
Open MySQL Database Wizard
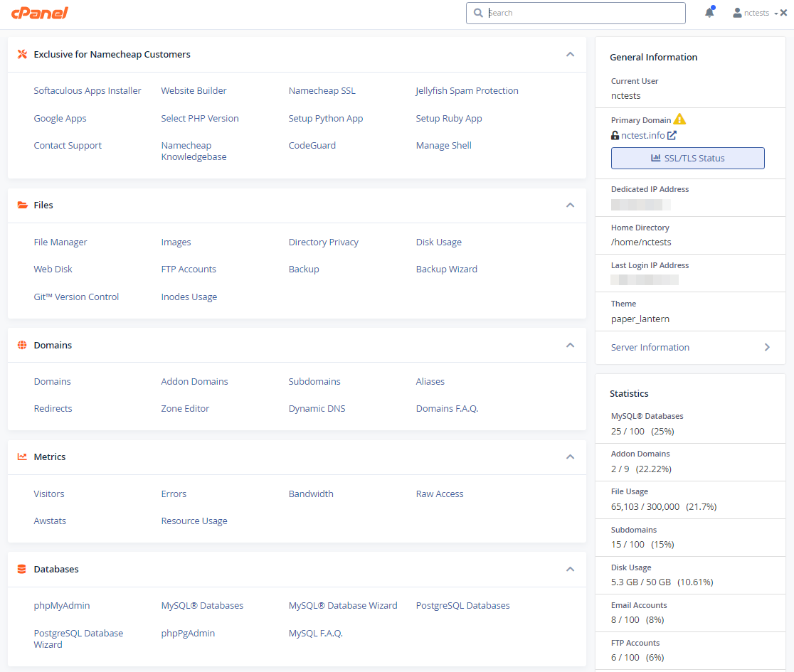click(x=343, y=606)
